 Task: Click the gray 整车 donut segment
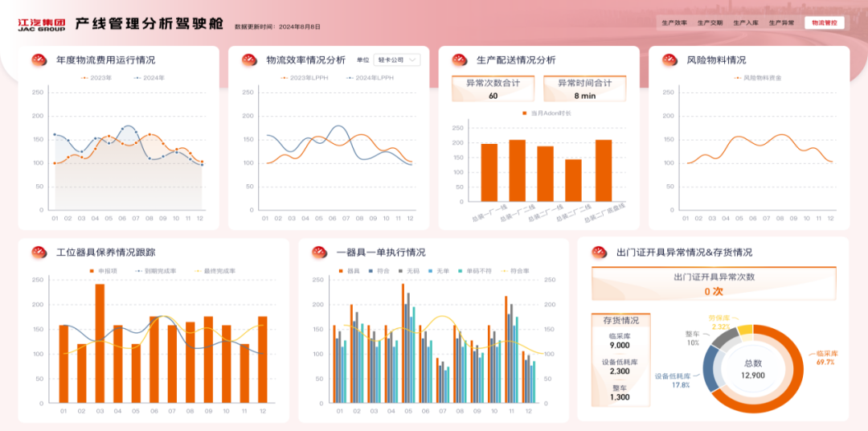(x=725, y=338)
